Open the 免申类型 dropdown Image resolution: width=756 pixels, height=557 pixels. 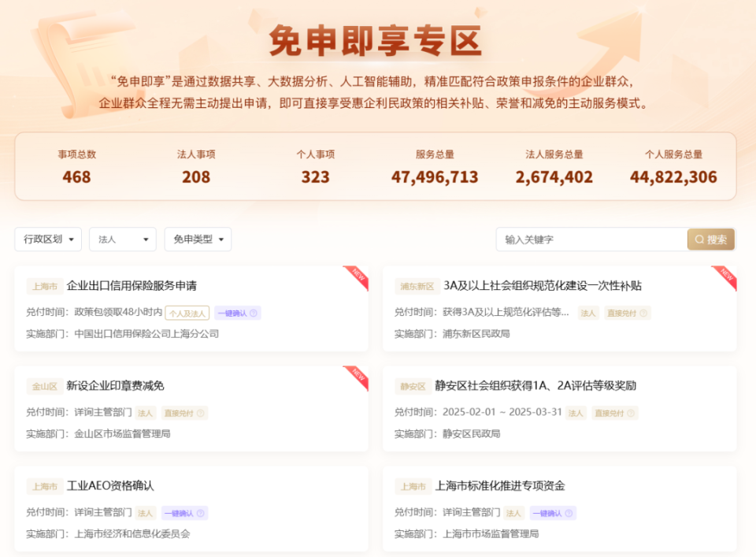198,240
